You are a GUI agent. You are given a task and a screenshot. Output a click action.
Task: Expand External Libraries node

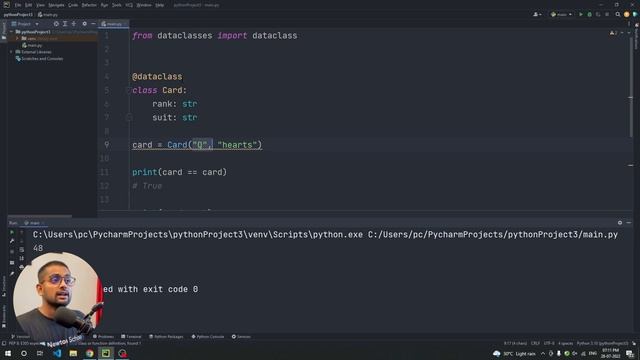[11, 52]
